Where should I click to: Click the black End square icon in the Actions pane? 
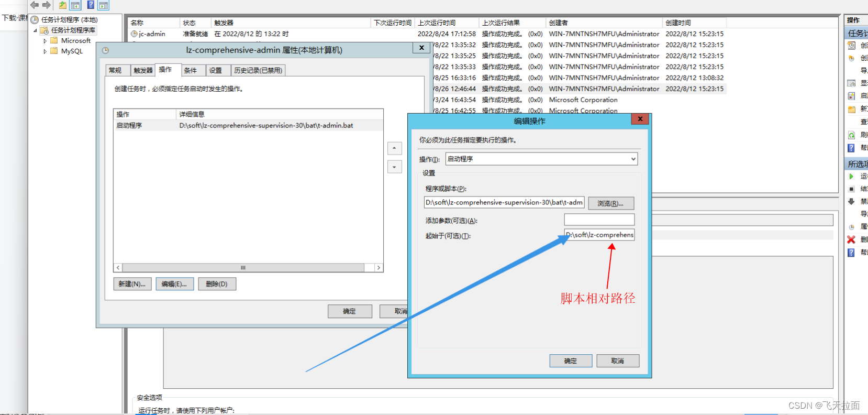851,189
